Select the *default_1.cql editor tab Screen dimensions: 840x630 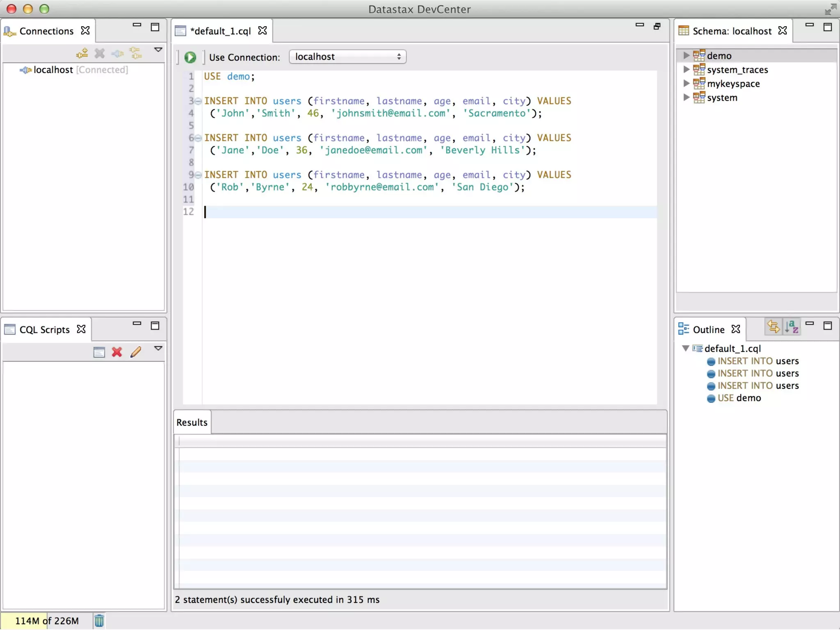click(220, 31)
